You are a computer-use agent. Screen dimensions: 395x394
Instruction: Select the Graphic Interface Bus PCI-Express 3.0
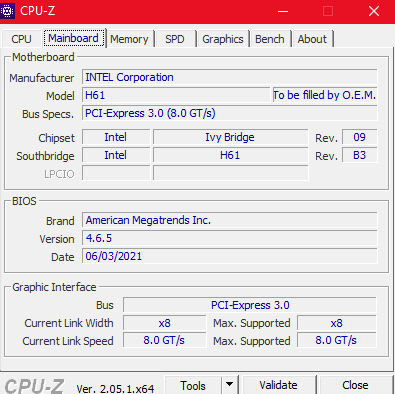coord(250,305)
